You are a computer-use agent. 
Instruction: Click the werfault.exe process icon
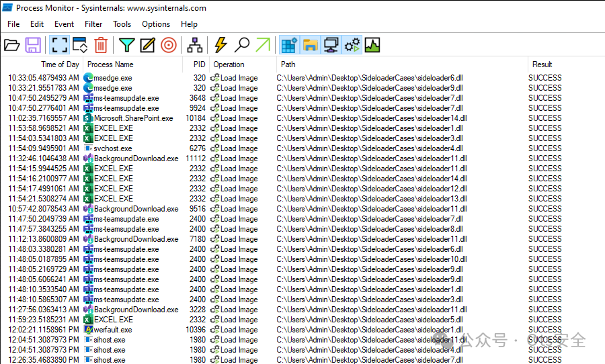click(88, 330)
